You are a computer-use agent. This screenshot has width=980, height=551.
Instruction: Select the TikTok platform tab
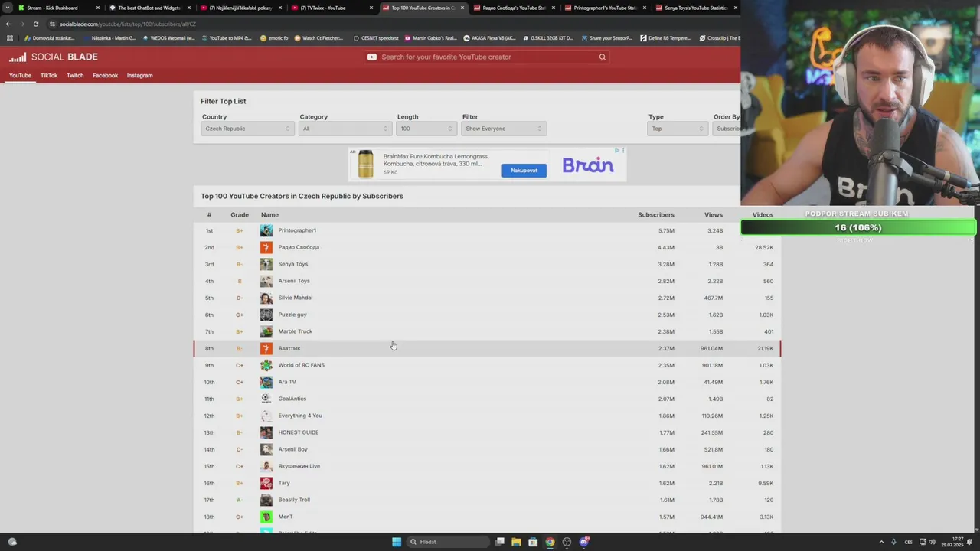click(x=49, y=76)
